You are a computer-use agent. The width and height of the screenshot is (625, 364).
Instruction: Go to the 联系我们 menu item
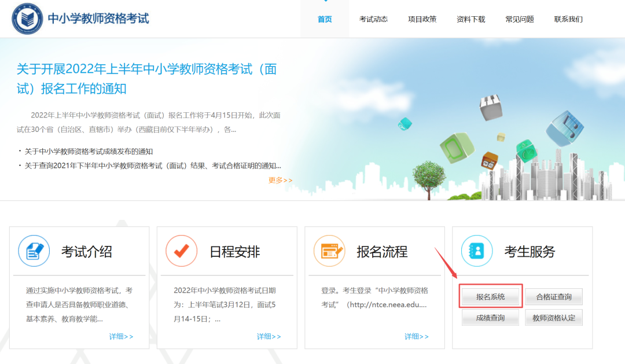[568, 19]
